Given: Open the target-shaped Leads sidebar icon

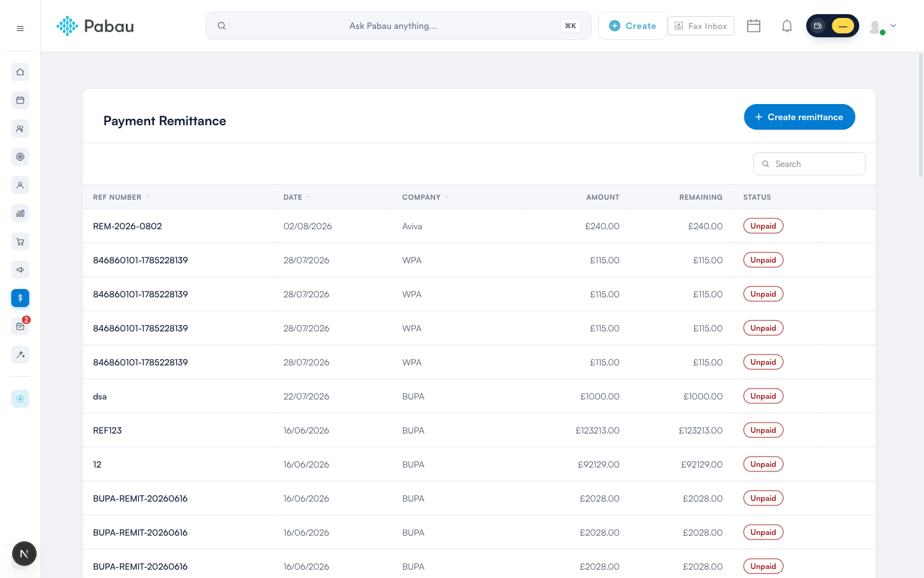Looking at the screenshot, I should [20, 157].
